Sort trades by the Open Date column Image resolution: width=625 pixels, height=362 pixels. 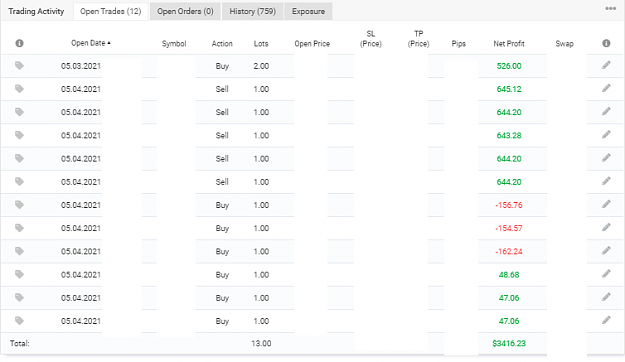(x=90, y=43)
